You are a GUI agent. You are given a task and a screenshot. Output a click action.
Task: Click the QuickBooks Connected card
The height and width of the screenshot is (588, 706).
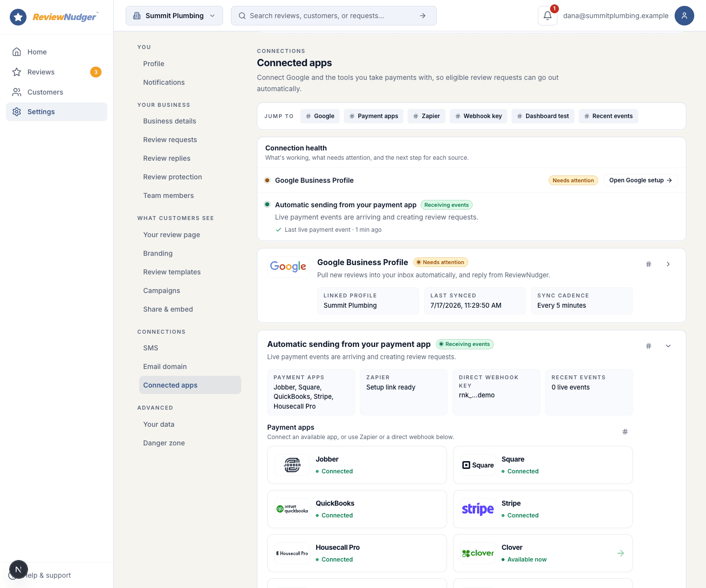[x=357, y=509]
